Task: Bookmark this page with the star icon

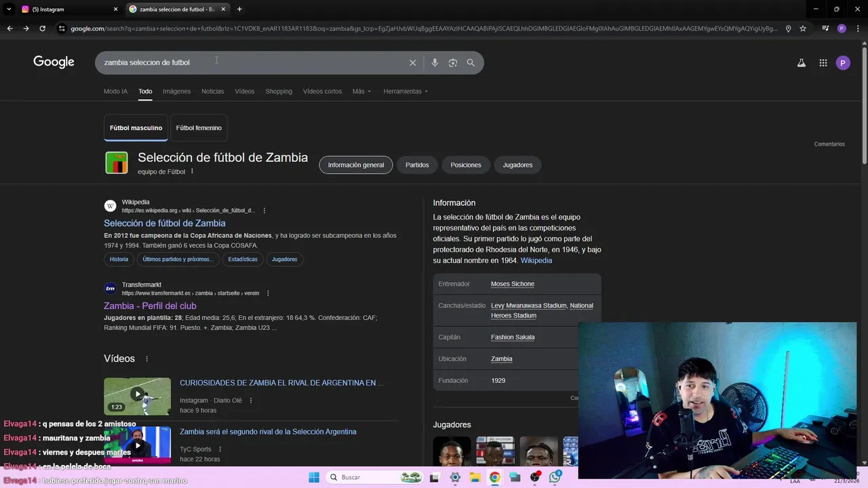Action: (803, 28)
